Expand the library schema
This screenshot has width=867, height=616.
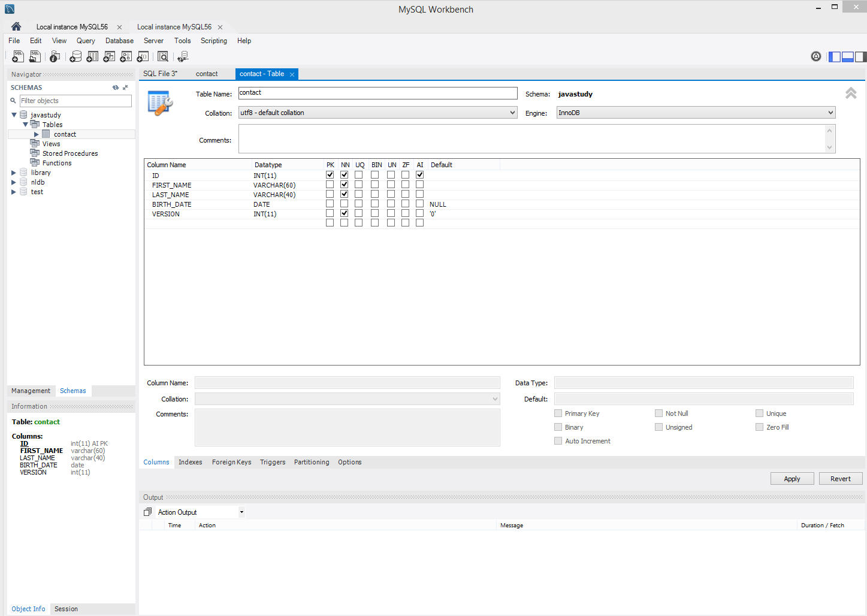click(x=14, y=173)
